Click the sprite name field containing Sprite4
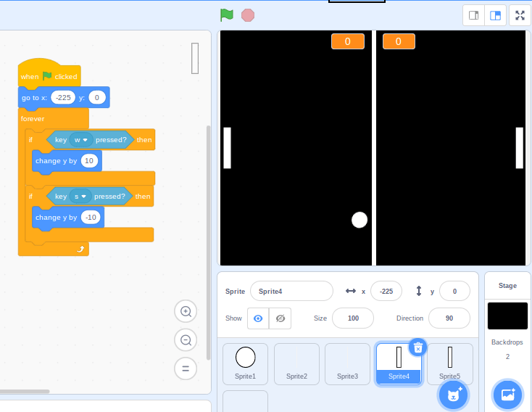The height and width of the screenshot is (412, 532). click(291, 291)
